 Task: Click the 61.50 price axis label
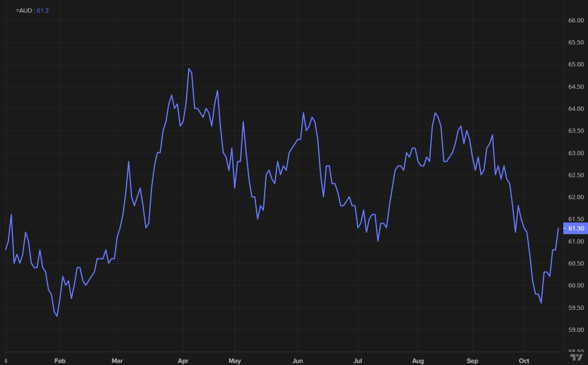(x=576, y=219)
